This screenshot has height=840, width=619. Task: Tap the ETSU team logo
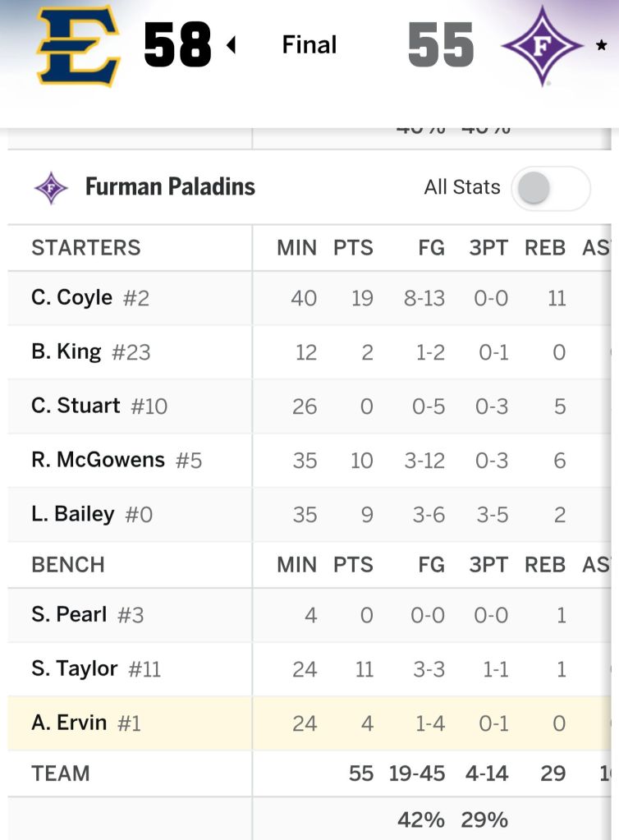click(x=79, y=45)
